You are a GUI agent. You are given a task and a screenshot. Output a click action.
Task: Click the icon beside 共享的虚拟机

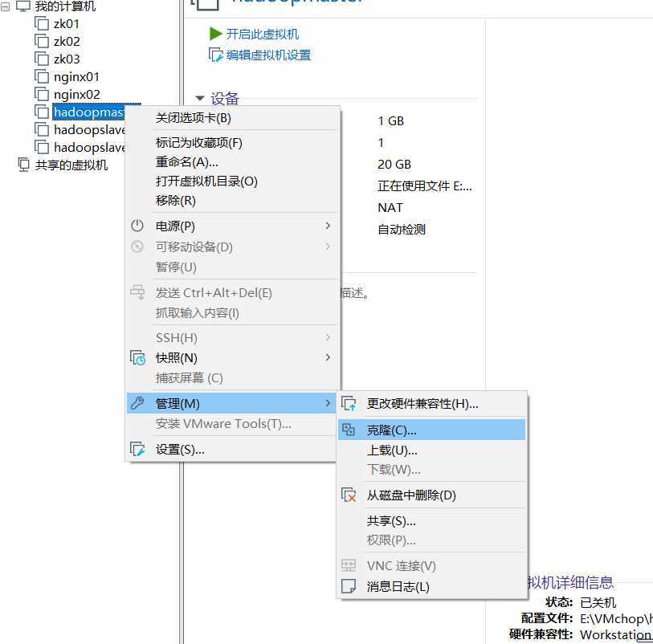tap(24, 165)
